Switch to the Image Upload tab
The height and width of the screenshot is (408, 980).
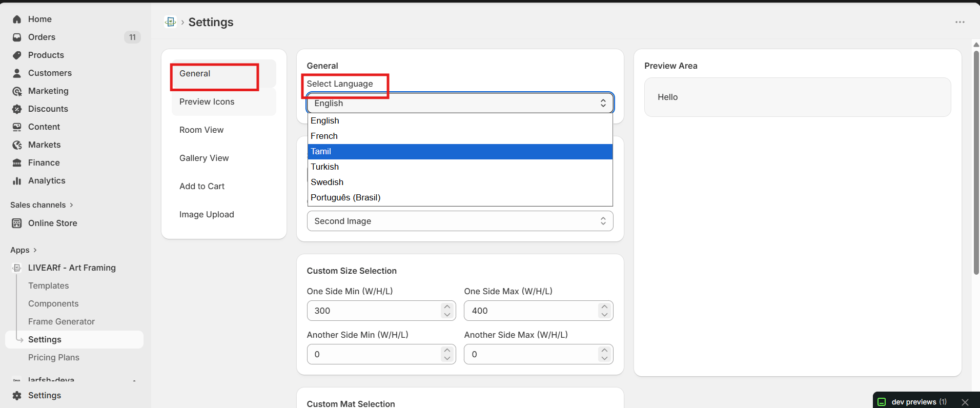224,214
